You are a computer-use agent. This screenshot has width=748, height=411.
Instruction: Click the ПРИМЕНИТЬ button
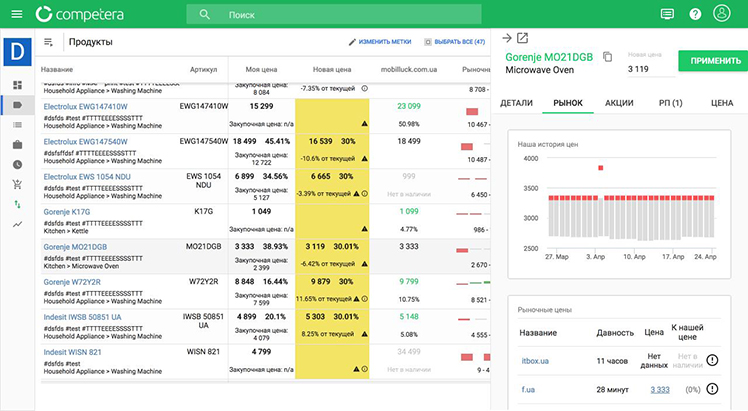click(715, 61)
